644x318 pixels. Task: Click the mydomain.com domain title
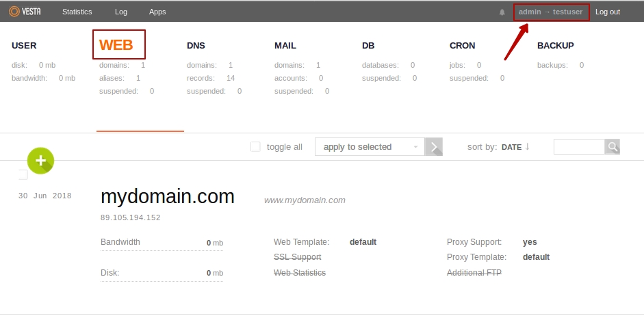point(167,197)
